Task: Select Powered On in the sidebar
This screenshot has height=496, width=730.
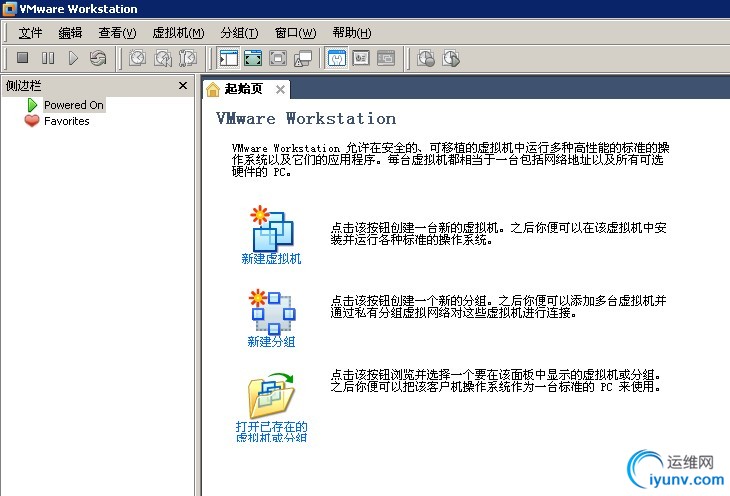Action: (74, 105)
